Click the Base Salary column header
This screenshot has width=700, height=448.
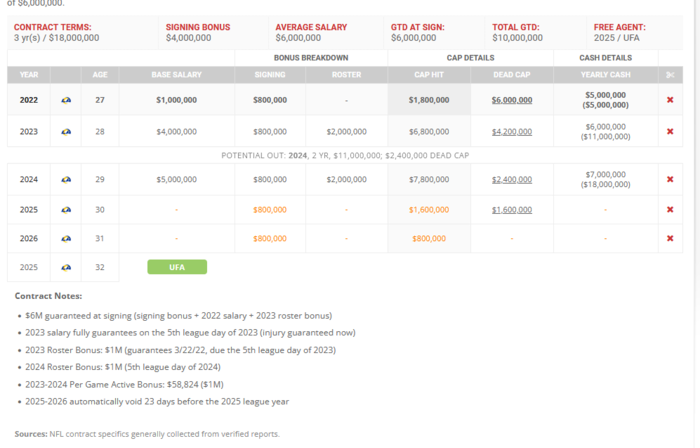[176, 74]
